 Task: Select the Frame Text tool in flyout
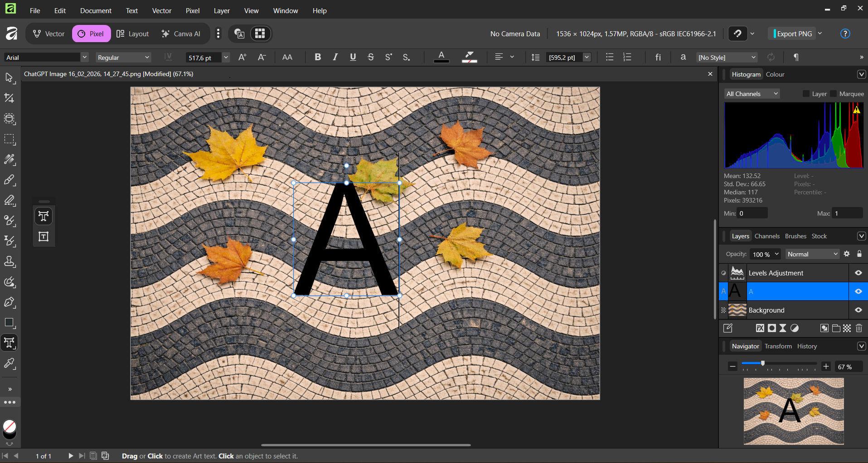click(x=44, y=236)
